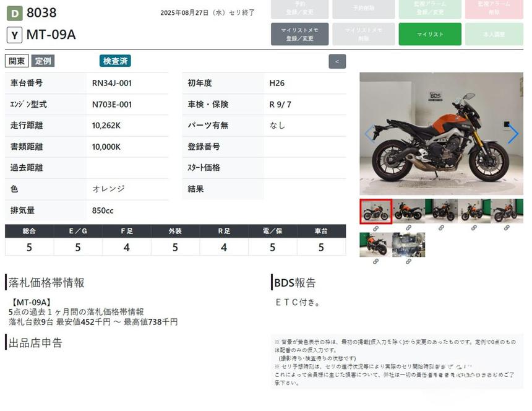The width and height of the screenshot is (532, 411).
Task: Click the 定例 tag
Action: (x=43, y=61)
